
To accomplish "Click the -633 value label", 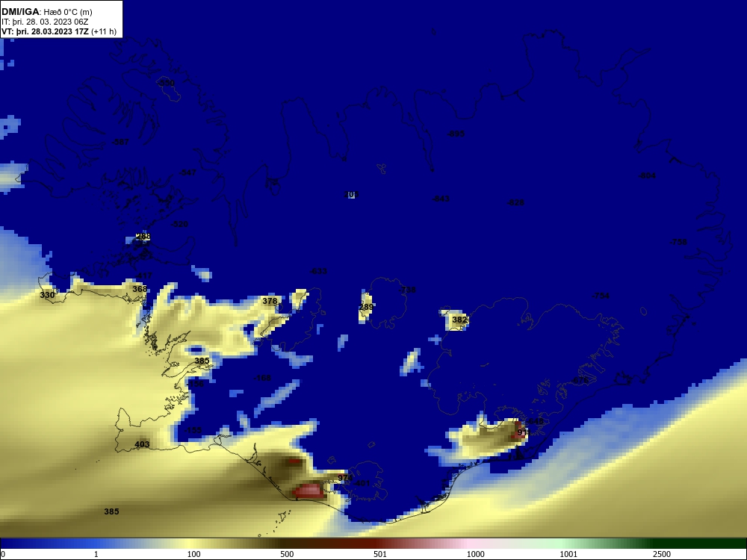I will tap(319, 272).
